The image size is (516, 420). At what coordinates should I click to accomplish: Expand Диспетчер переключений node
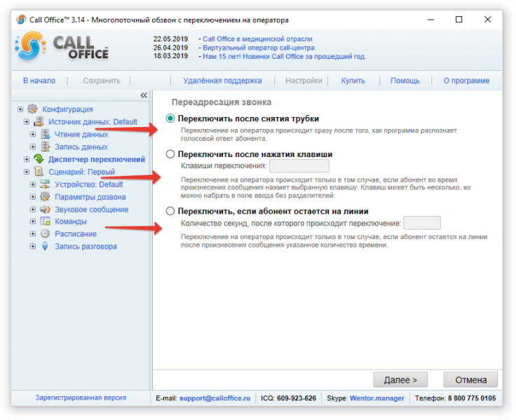27,159
